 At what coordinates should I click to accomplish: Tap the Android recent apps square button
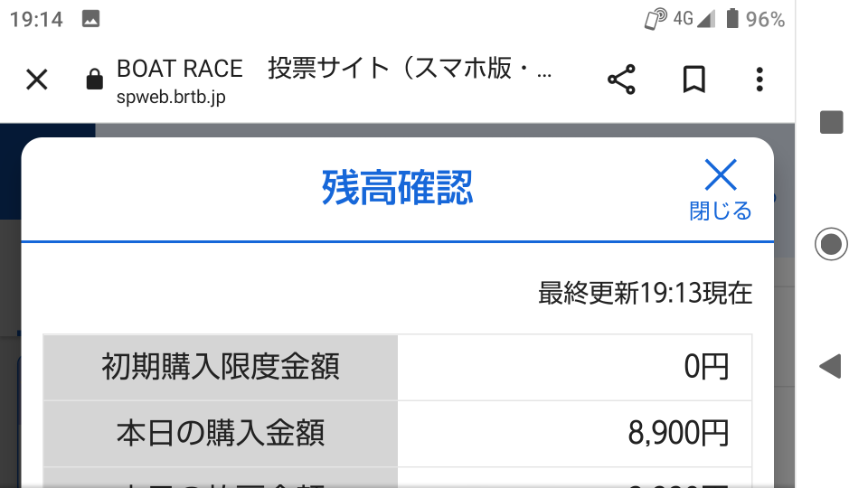point(831,122)
